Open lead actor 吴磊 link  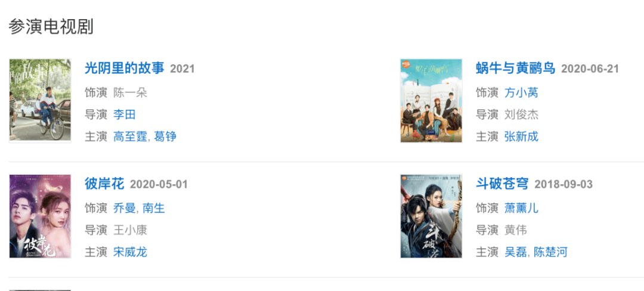point(515,252)
